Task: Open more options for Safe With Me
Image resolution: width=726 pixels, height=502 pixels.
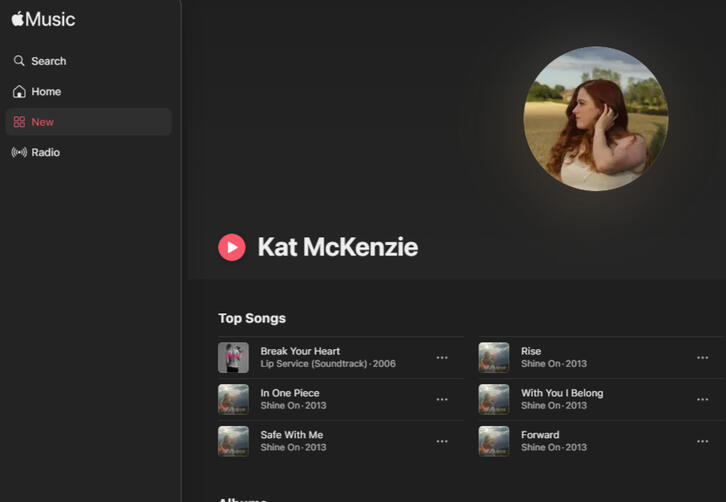Action: pyautogui.click(x=442, y=441)
